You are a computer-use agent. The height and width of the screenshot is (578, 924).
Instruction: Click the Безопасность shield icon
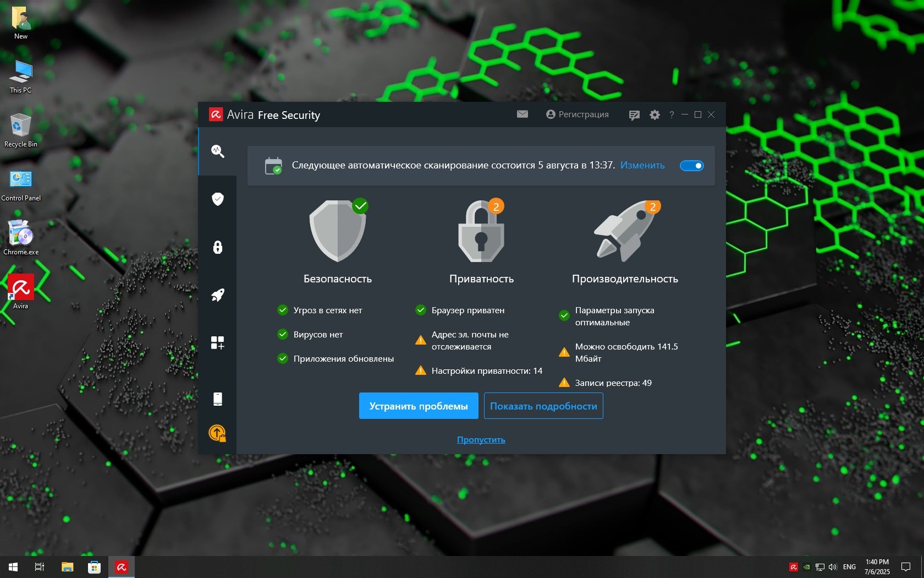point(338,231)
